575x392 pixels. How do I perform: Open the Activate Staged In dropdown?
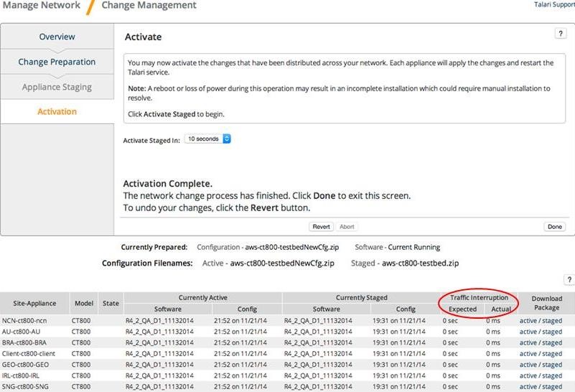(207, 139)
